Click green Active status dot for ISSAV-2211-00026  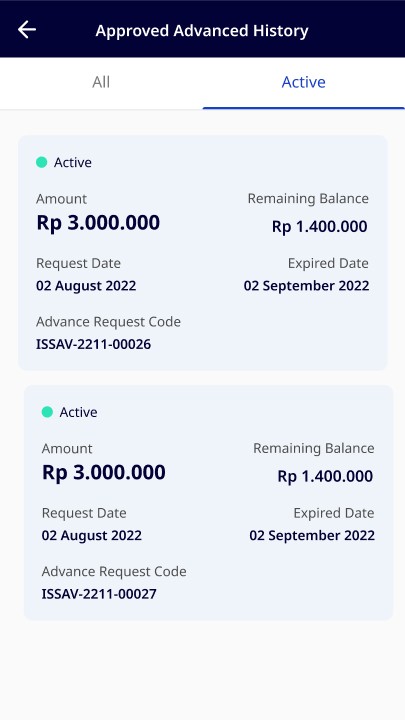(42, 162)
